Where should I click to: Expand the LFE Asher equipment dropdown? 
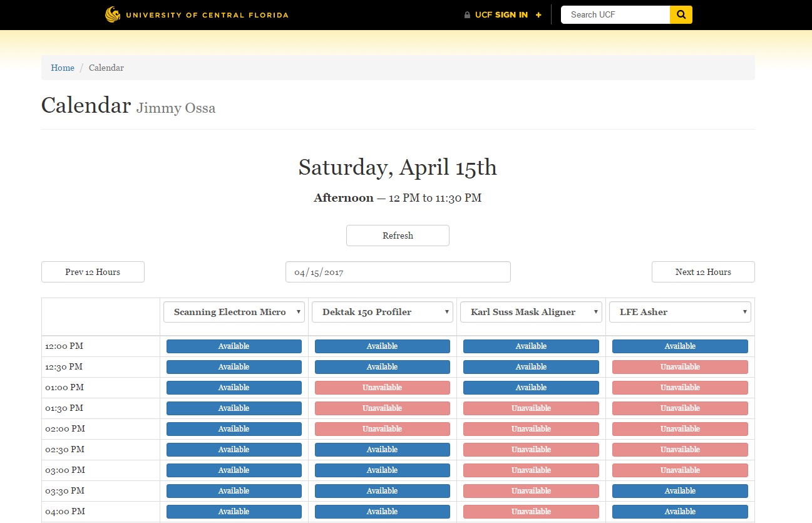(x=680, y=312)
